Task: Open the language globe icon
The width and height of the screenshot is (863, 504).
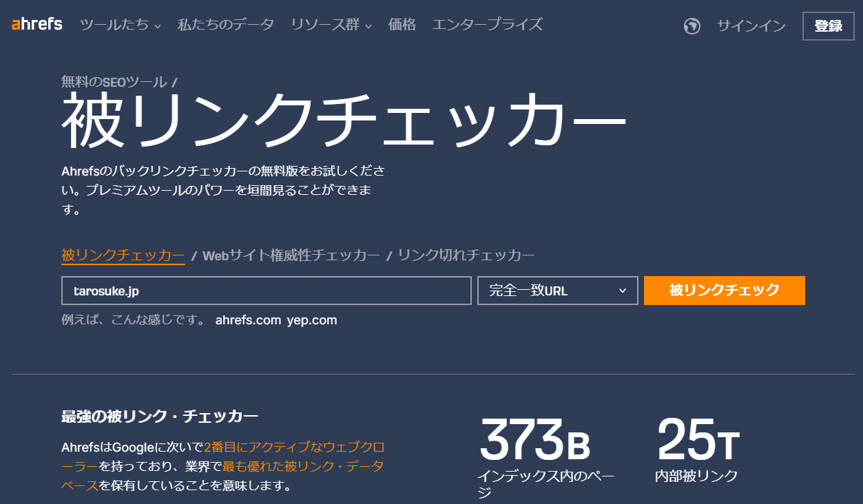Action: click(692, 26)
